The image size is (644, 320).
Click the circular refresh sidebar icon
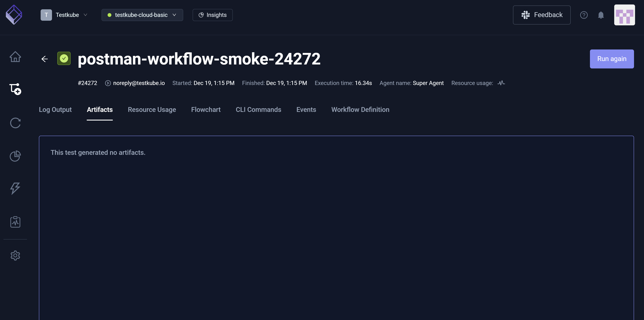(15, 123)
